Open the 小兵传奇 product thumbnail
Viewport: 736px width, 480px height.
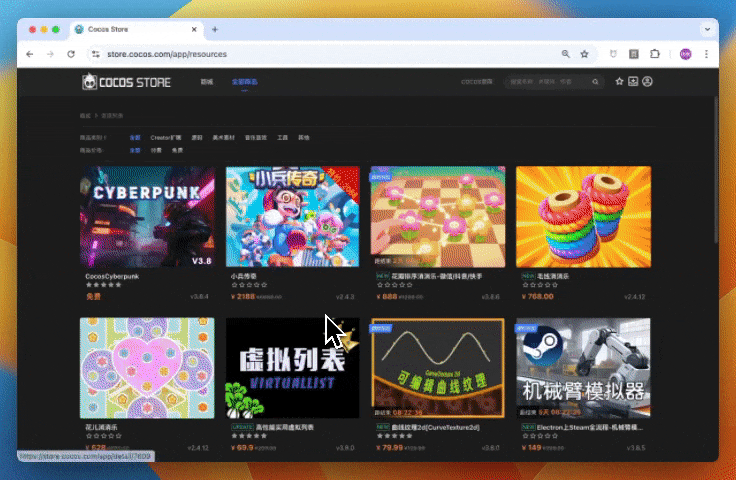coord(292,217)
